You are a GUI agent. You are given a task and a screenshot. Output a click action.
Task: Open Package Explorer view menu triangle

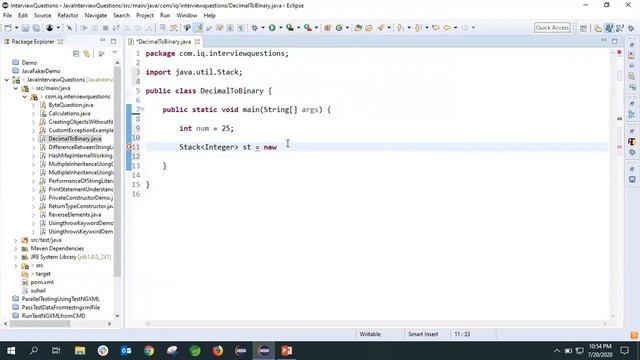tap(115, 53)
